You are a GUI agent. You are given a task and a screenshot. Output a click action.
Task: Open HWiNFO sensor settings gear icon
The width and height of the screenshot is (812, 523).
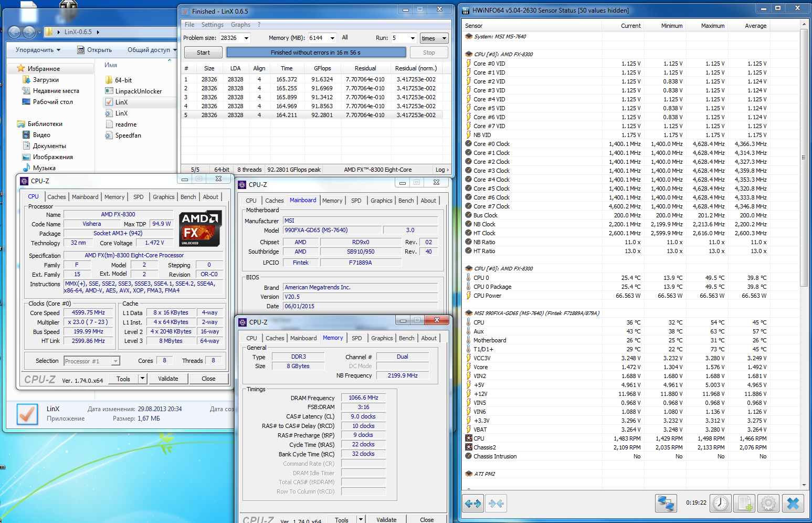[768, 504]
